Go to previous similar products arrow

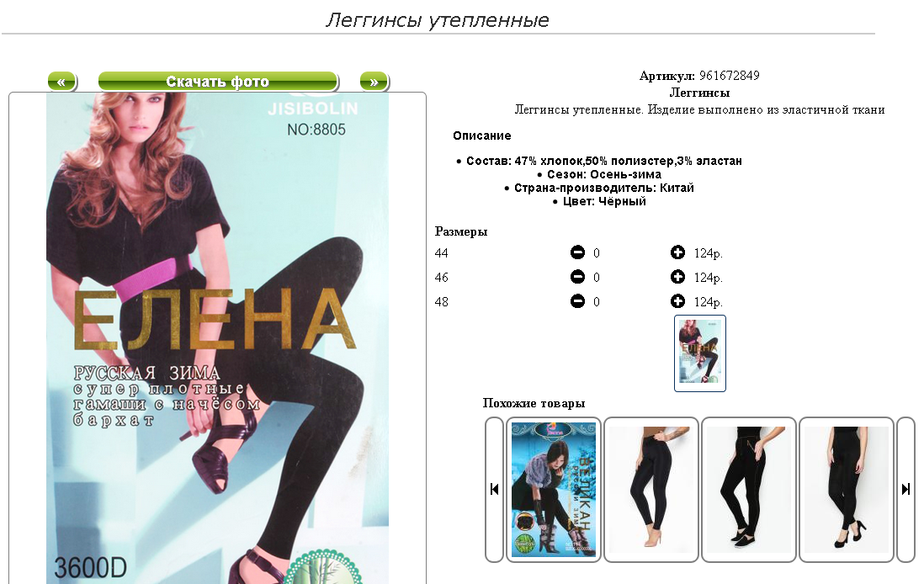pyautogui.click(x=495, y=489)
